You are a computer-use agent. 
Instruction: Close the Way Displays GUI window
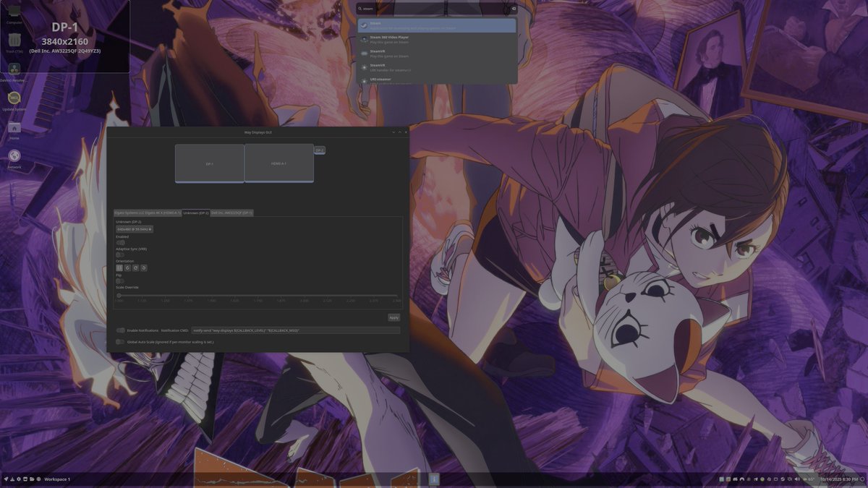coord(406,132)
